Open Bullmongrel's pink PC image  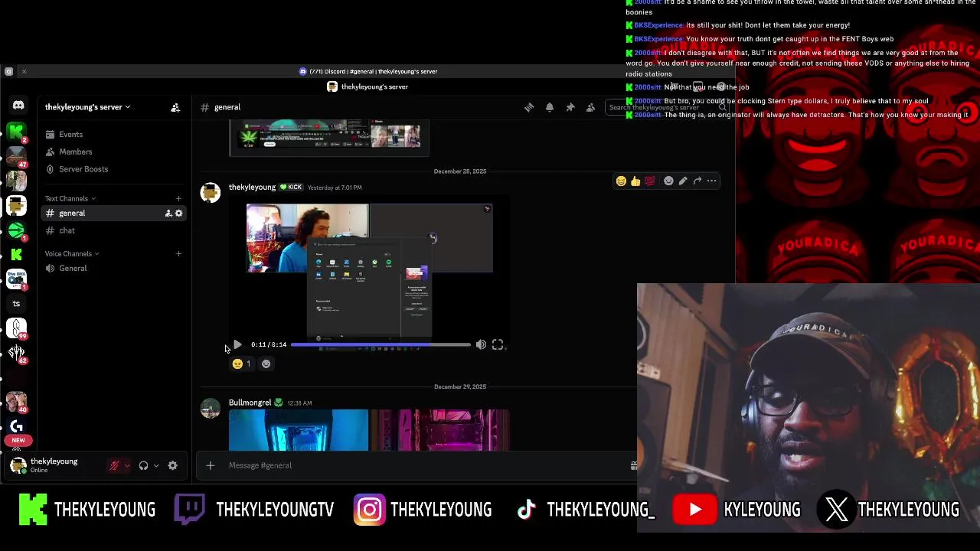[x=440, y=430]
